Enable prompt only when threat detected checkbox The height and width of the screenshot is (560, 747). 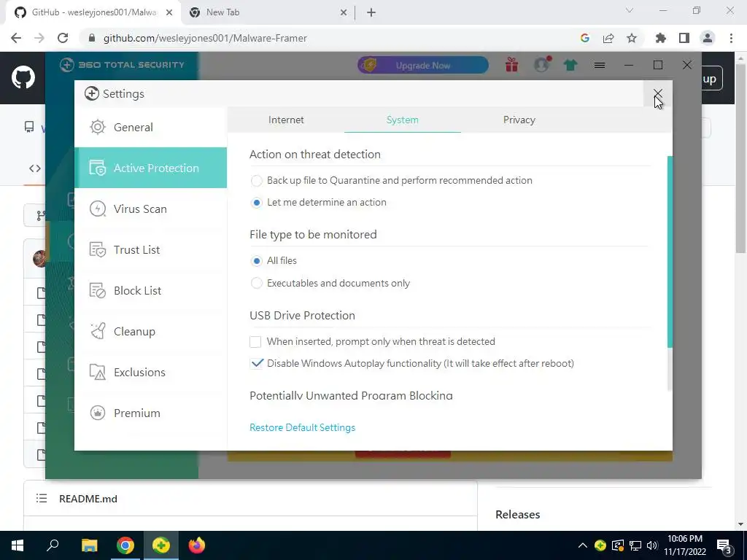point(255,342)
